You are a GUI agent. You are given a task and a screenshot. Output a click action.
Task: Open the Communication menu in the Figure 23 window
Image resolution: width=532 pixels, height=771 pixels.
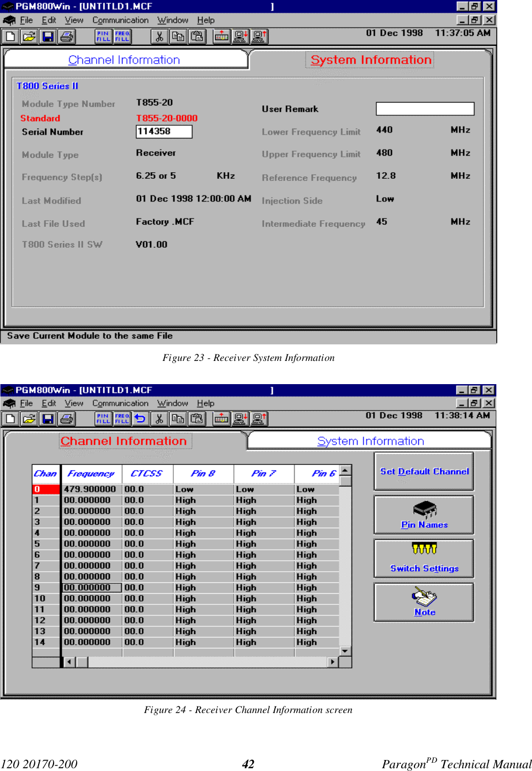click(120, 20)
